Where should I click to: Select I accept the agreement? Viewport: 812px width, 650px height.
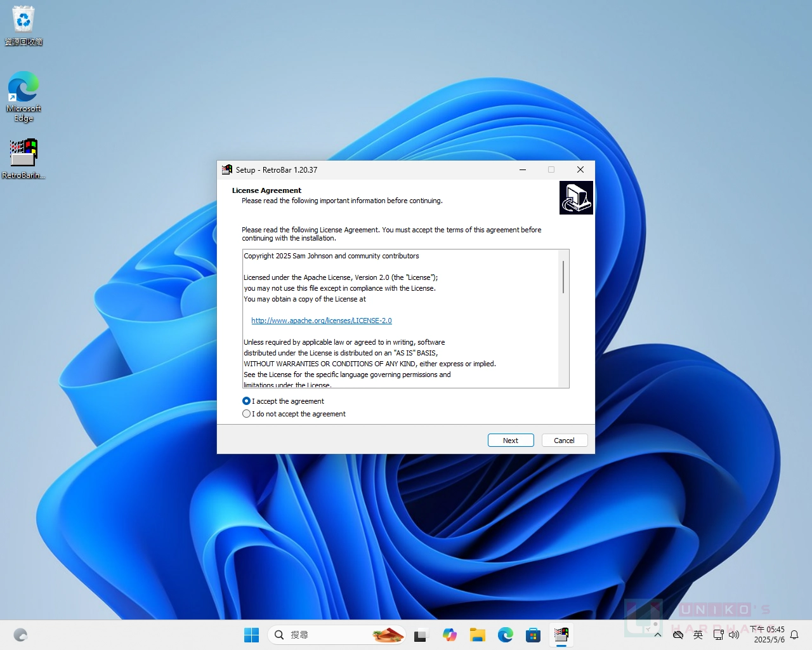point(283,401)
